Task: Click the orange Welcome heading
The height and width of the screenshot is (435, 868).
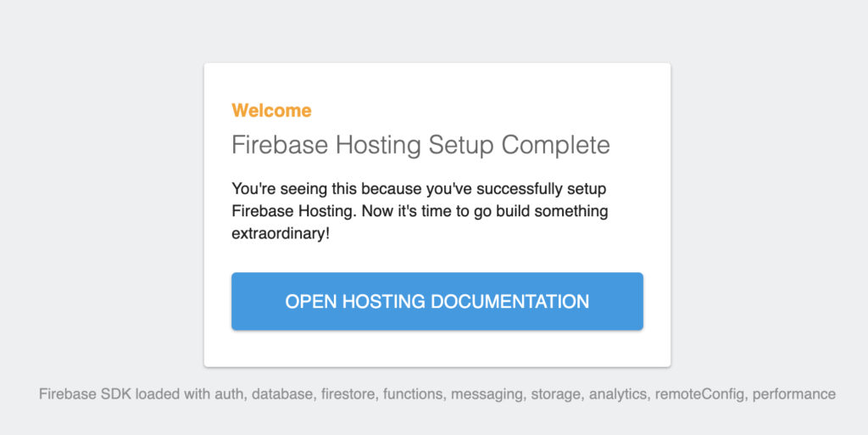Action: (x=271, y=110)
